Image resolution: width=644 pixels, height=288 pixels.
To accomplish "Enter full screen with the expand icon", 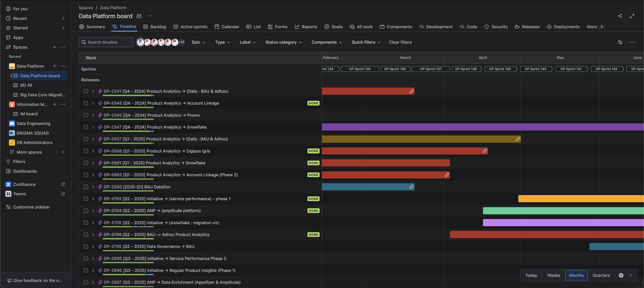I will [632, 16].
